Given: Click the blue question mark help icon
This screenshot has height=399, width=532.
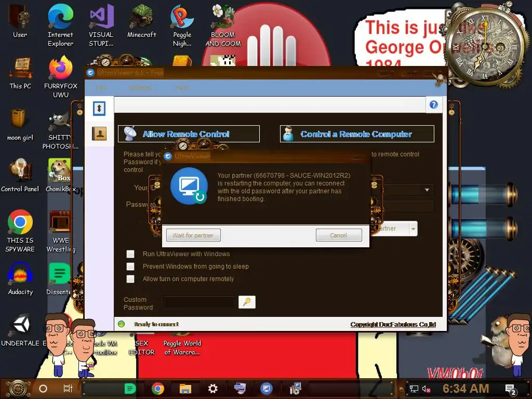Looking at the screenshot, I should (434, 104).
